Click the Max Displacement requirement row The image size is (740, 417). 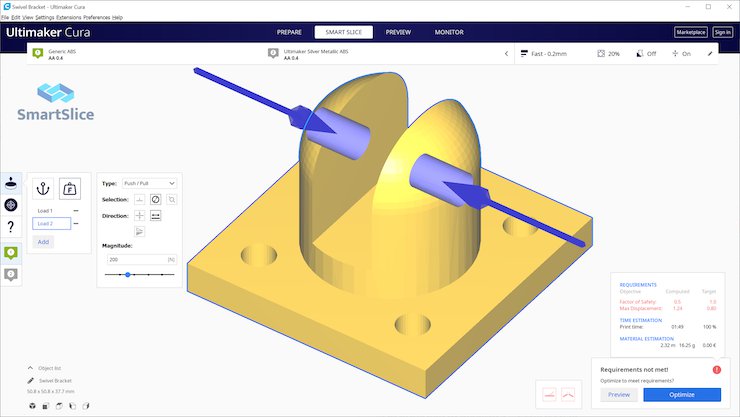[x=668, y=309]
